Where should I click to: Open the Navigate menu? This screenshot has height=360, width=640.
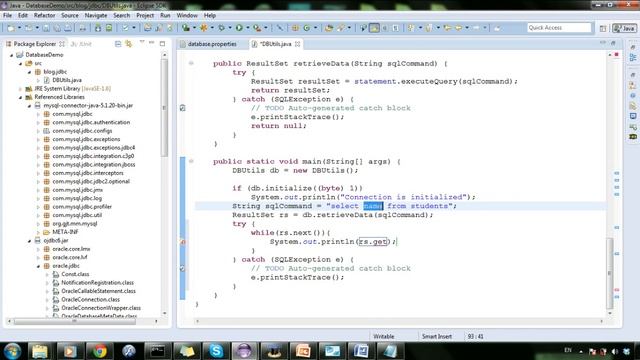(96, 16)
